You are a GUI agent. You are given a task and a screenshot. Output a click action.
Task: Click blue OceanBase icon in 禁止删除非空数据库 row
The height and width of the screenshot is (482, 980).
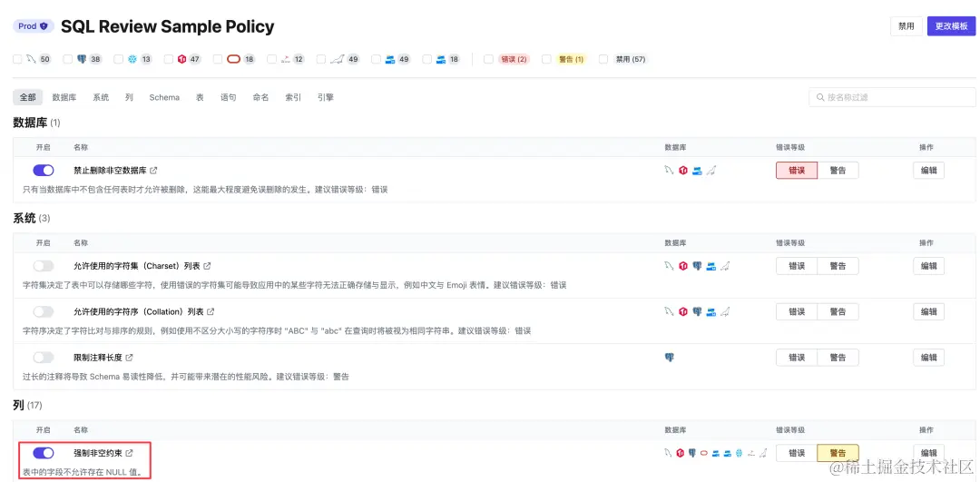[x=697, y=170]
